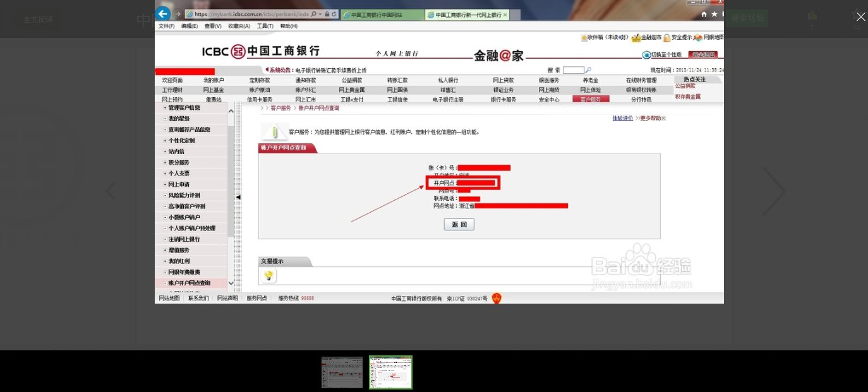Click the browser home icon

tap(704, 14)
